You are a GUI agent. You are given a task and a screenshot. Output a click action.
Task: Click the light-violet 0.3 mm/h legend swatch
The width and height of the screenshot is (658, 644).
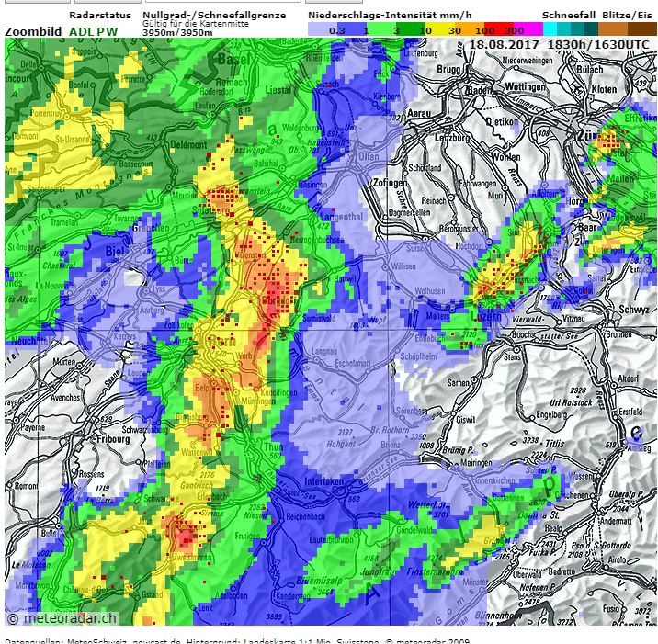coord(323,29)
